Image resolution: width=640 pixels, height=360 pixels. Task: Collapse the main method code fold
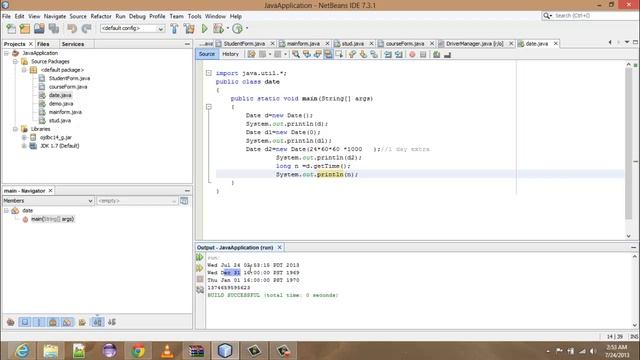pos(209,107)
